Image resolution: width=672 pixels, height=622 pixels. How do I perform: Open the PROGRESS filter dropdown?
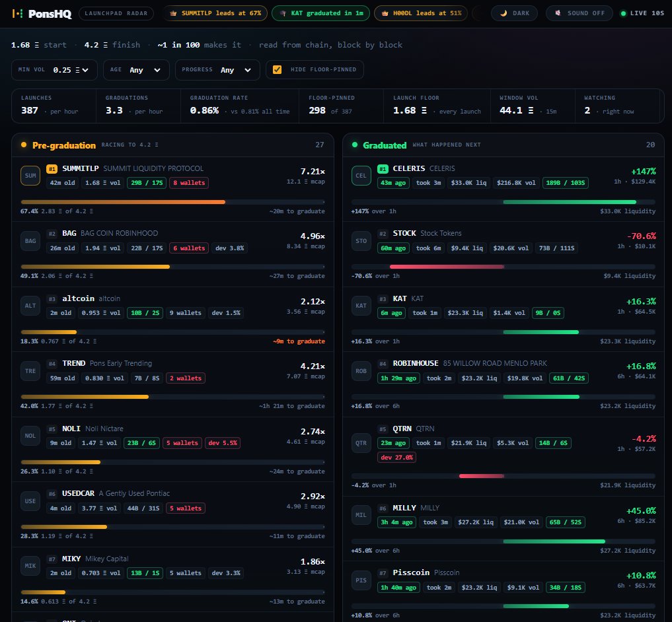click(217, 70)
